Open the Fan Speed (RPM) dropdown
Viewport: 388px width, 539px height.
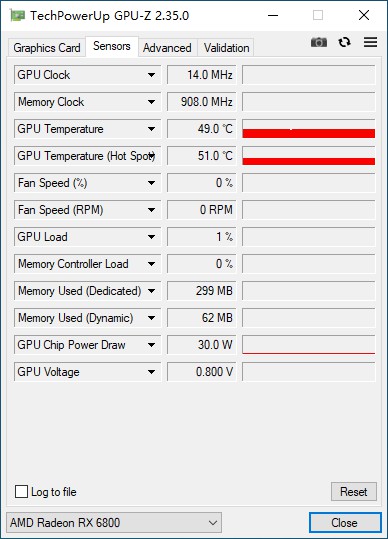(151, 210)
